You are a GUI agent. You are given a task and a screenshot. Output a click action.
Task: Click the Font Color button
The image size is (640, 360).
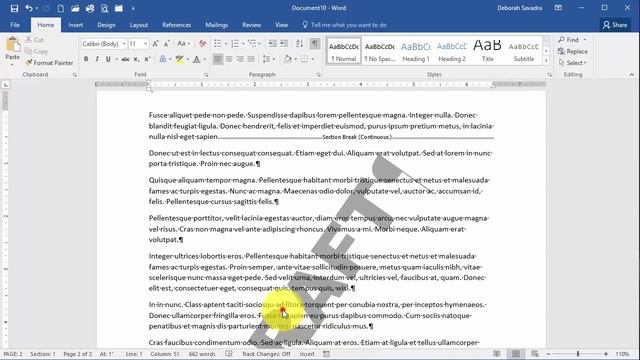point(197,59)
